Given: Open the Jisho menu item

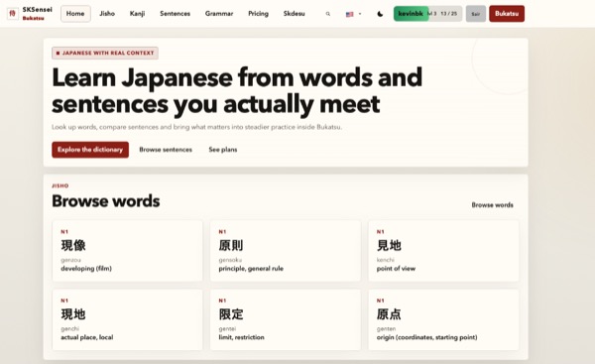Looking at the screenshot, I should (107, 14).
